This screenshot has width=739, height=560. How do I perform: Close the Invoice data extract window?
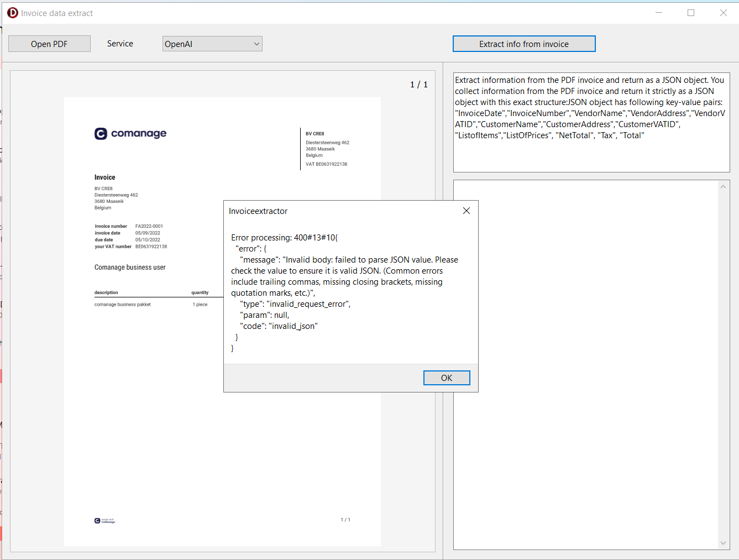coord(723,13)
